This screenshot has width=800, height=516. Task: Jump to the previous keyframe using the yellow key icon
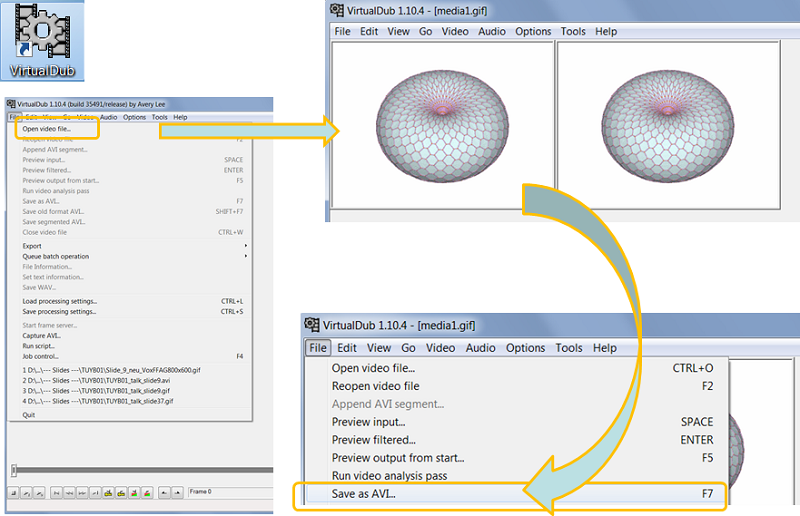(108, 493)
